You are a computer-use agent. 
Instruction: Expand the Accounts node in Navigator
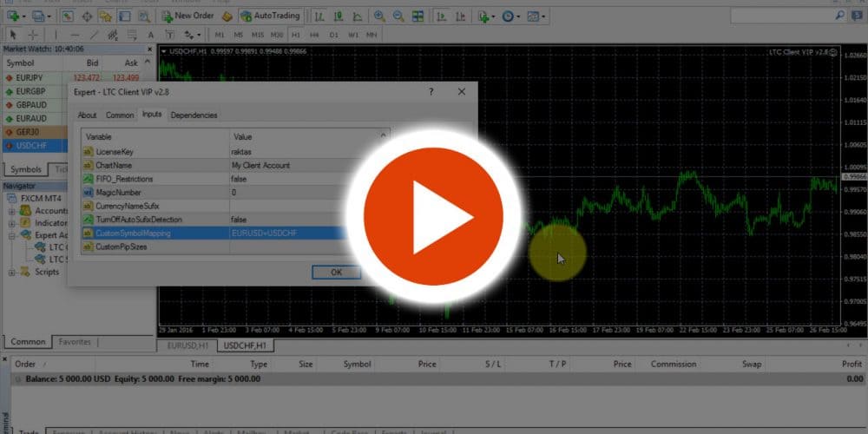coord(11,211)
